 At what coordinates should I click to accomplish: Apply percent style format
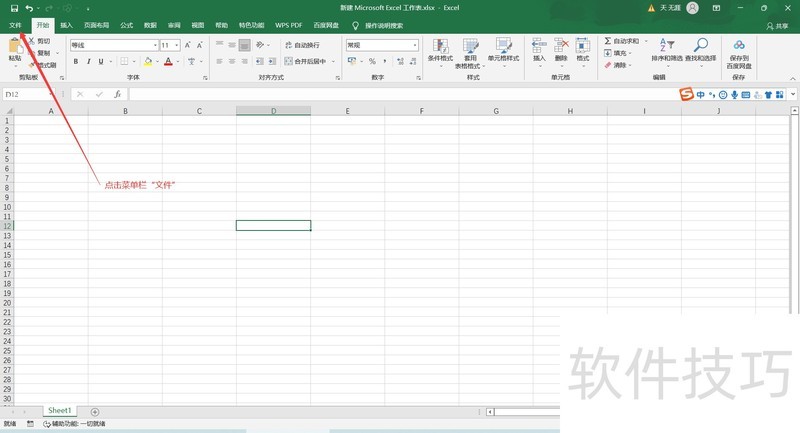(372, 61)
